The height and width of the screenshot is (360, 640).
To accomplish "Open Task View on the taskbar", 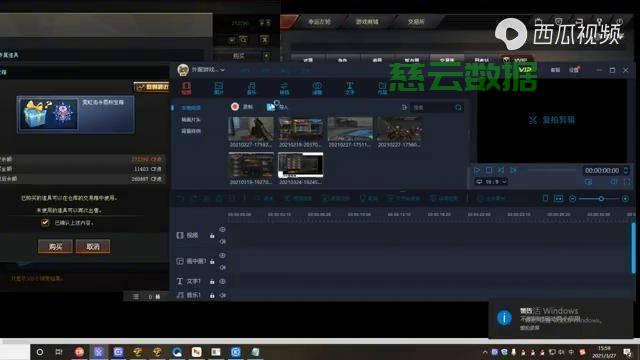I will 59,352.
